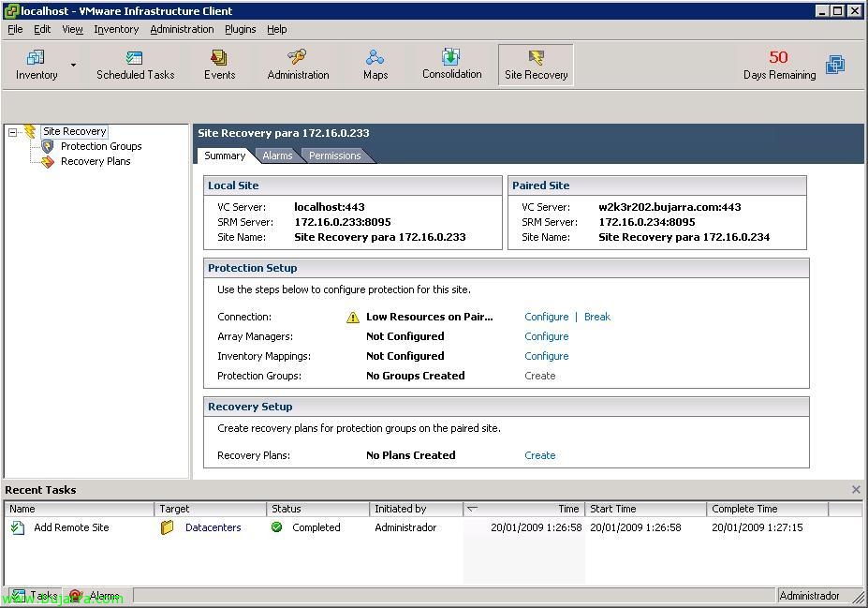868x608 pixels.
Task: Click Complete Time value 20/01/2009 1:27:15
Action: pos(758,527)
